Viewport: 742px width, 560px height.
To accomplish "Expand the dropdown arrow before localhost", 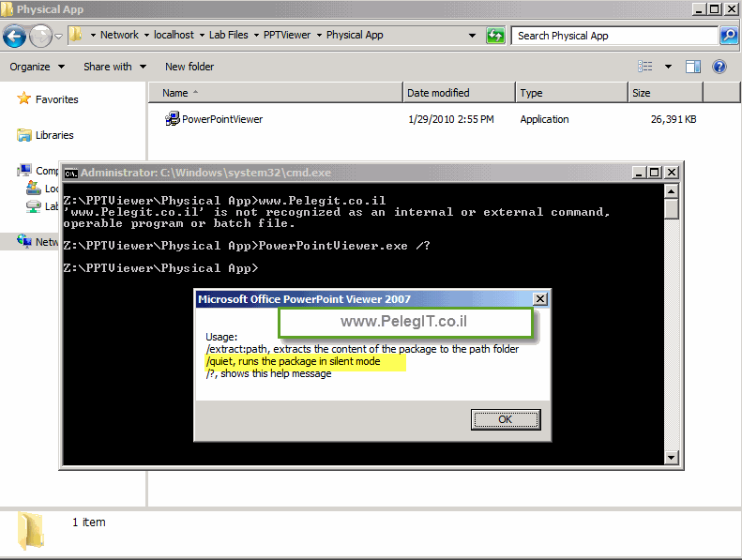I will tap(146, 36).
